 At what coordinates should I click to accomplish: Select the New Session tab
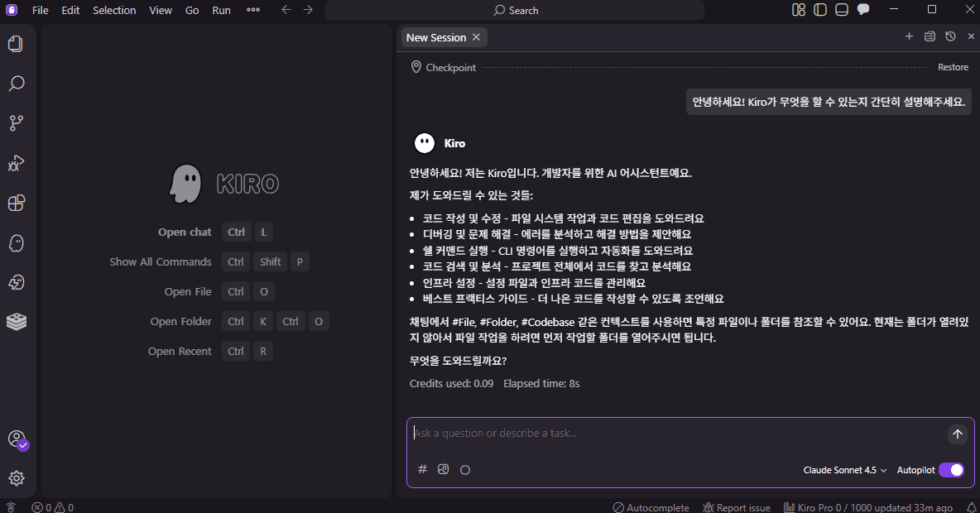[x=435, y=37]
